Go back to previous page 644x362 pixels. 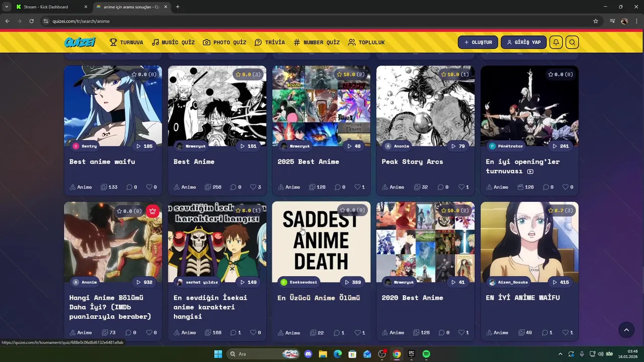point(7,21)
